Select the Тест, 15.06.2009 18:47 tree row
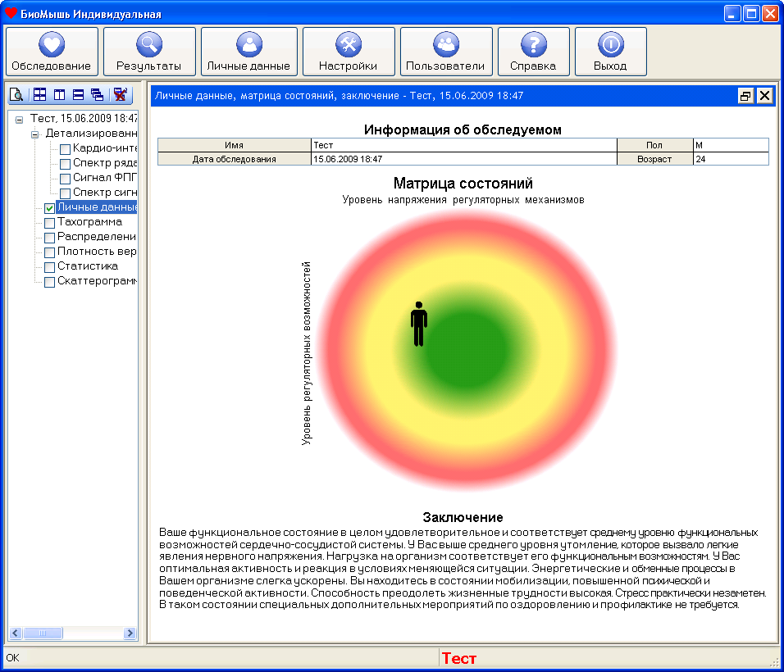Viewport: 784px width, 672px height. coord(84,118)
